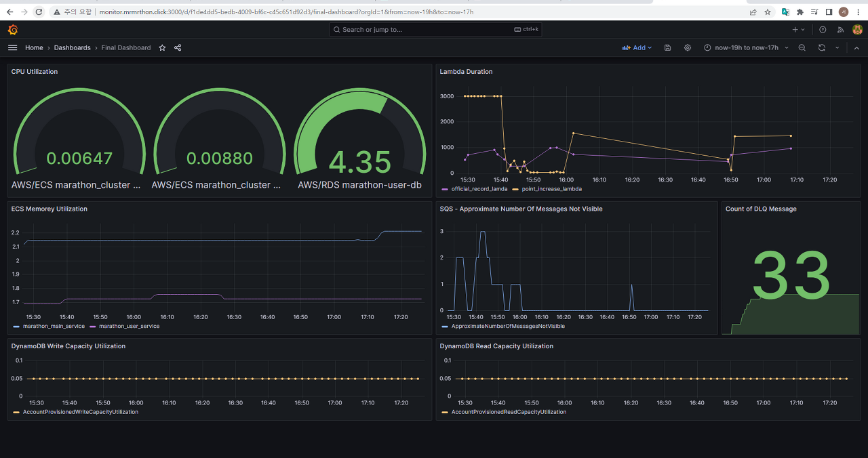Share this page from address bar
868x458 pixels.
click(753, 12)
